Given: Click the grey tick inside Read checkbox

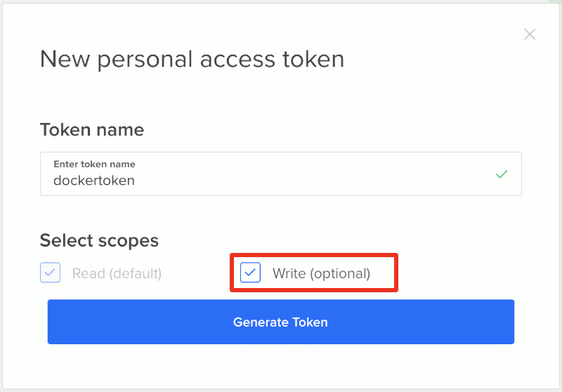Looking at the screenshot, I should click(x=50, y=273).
